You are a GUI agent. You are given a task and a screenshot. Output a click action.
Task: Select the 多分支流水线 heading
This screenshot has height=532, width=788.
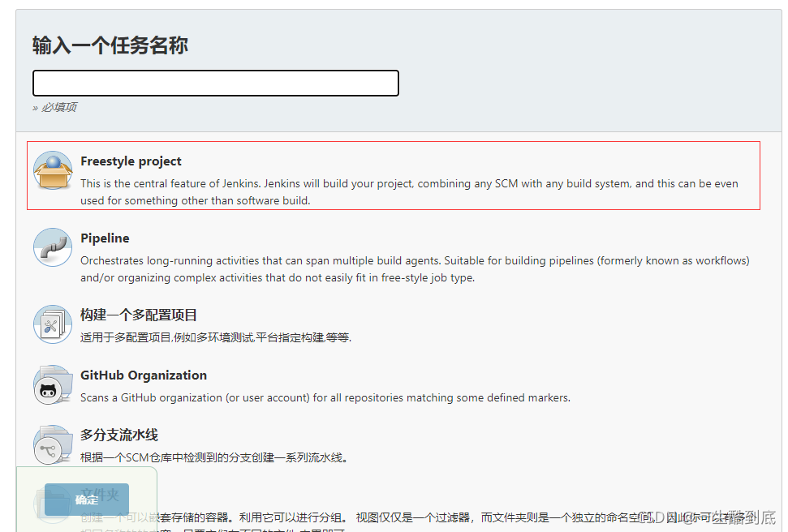[x=119, y=435]
